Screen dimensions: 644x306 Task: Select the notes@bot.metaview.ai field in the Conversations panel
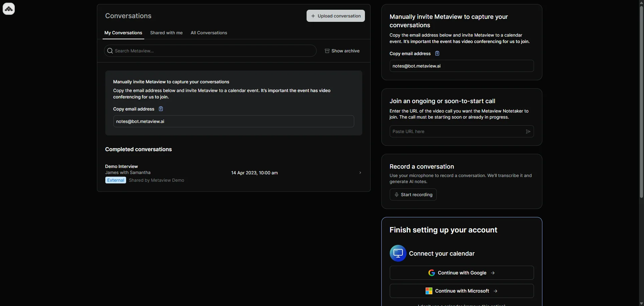pos(233,122)
